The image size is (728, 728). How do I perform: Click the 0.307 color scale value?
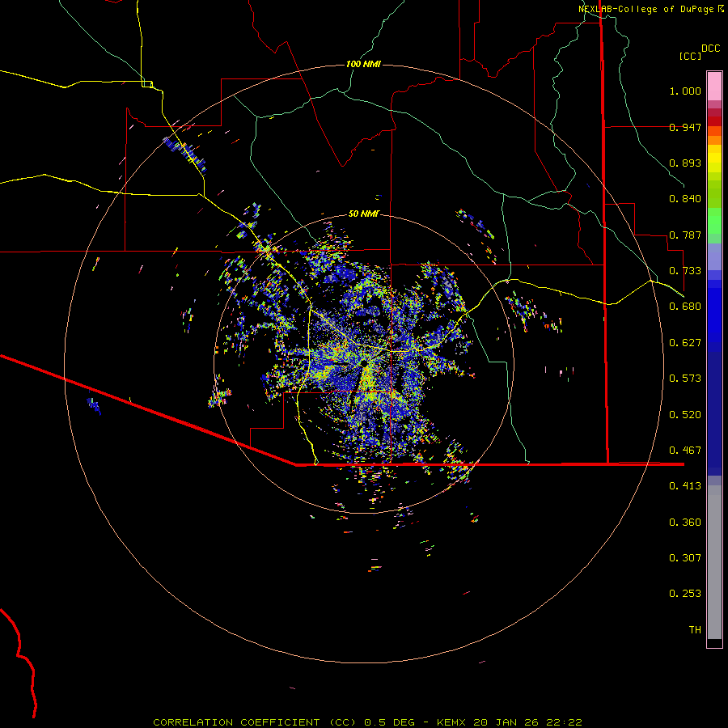click(685, 558)
